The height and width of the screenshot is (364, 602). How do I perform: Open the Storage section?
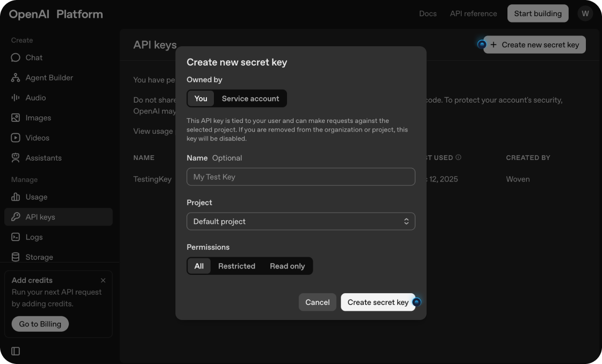(x=40, y=257)
